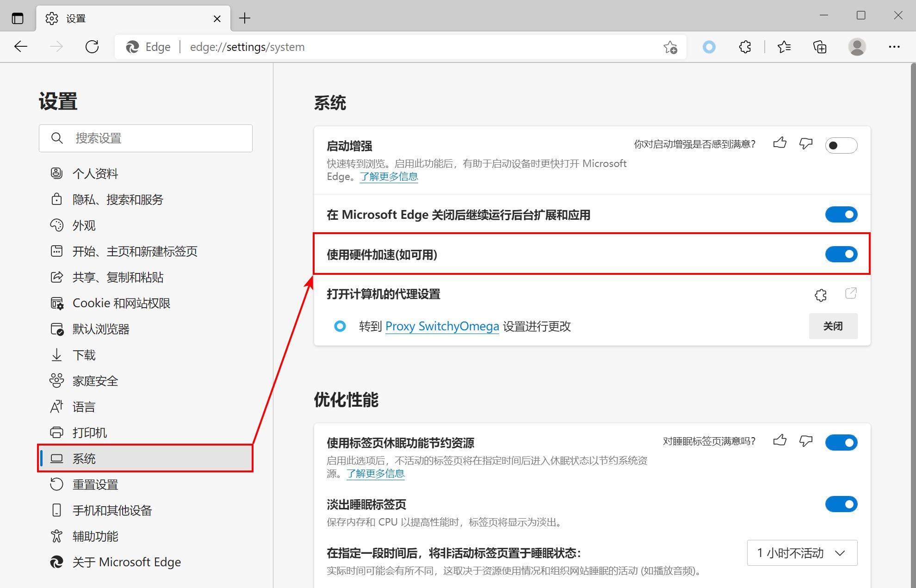Viewport: 916px width, 588px height.
Task: Select 系统 in settings sidebar
Action: (x=146, y=458)
